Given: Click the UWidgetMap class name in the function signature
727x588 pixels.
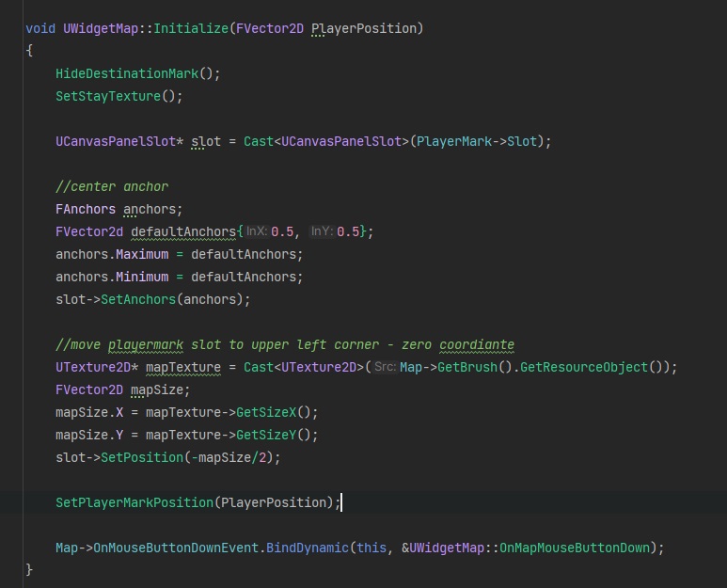Looking at the screenshot, I should (101, 29).
